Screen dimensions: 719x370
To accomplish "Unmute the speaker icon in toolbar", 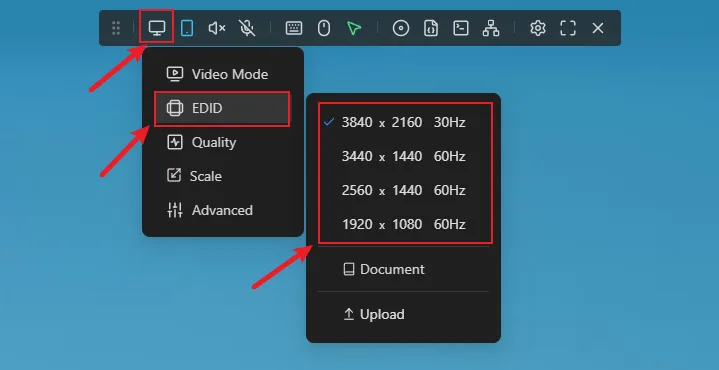I will (217, 28).
